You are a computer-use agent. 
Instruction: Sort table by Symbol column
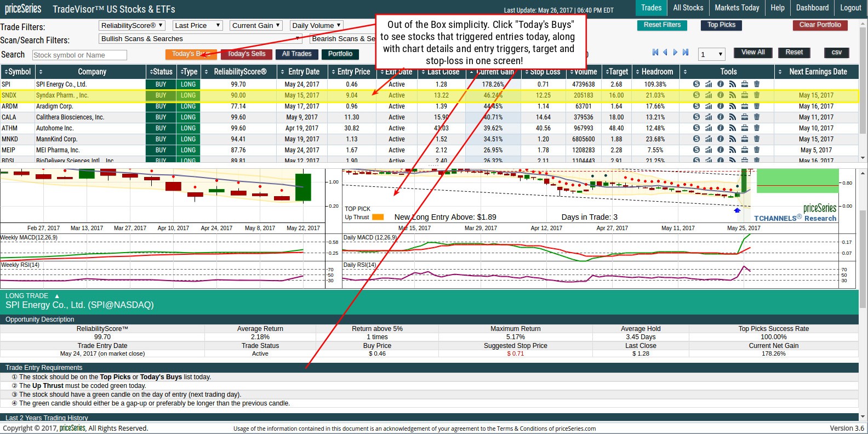(x=18, y=72)
